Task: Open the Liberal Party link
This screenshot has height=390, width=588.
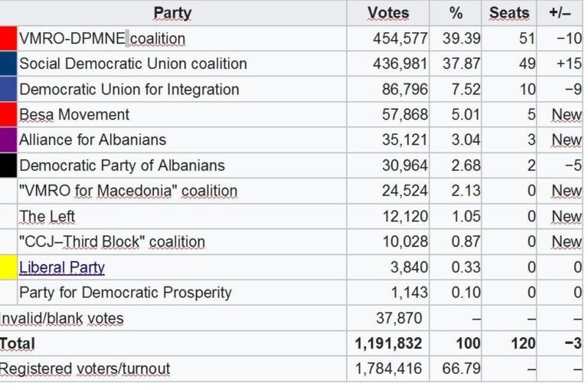Action: click(x=62, y=267)
